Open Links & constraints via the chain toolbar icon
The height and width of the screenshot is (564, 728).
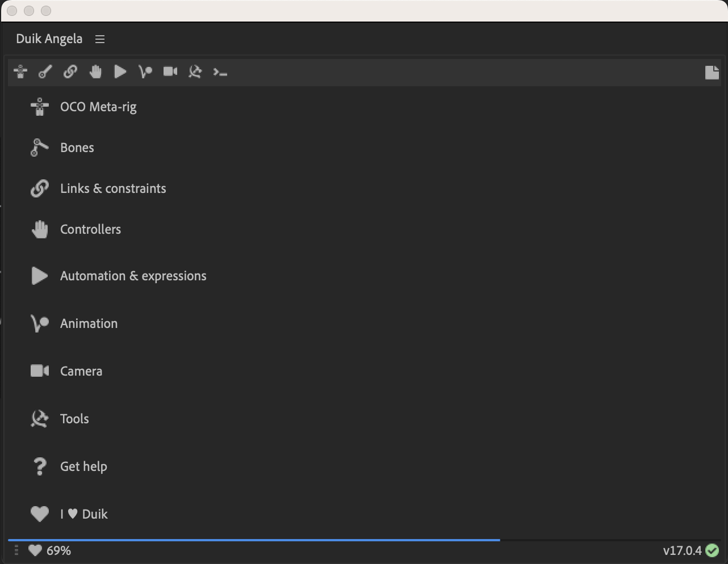point(70,71)
